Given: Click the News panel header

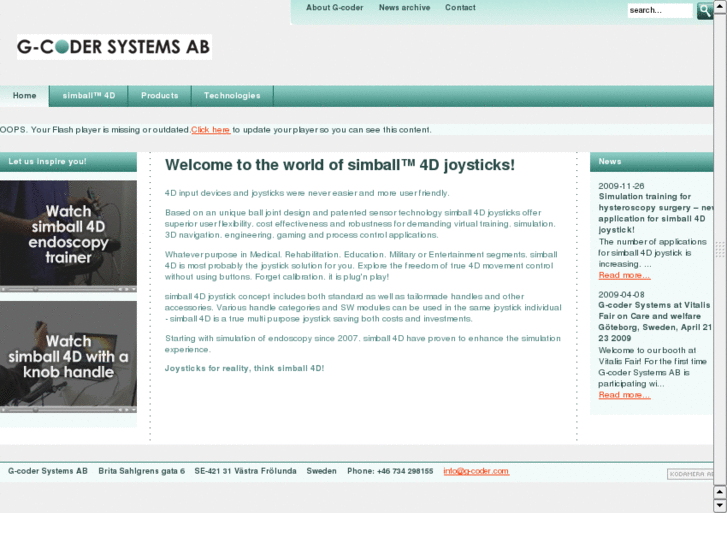Looking at the screenshot, I should tap(651, 162).
